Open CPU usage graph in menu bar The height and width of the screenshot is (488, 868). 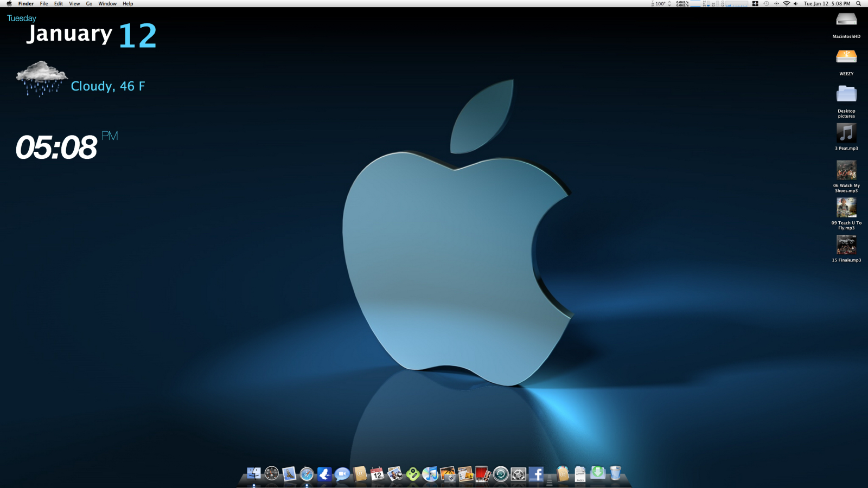735,3
